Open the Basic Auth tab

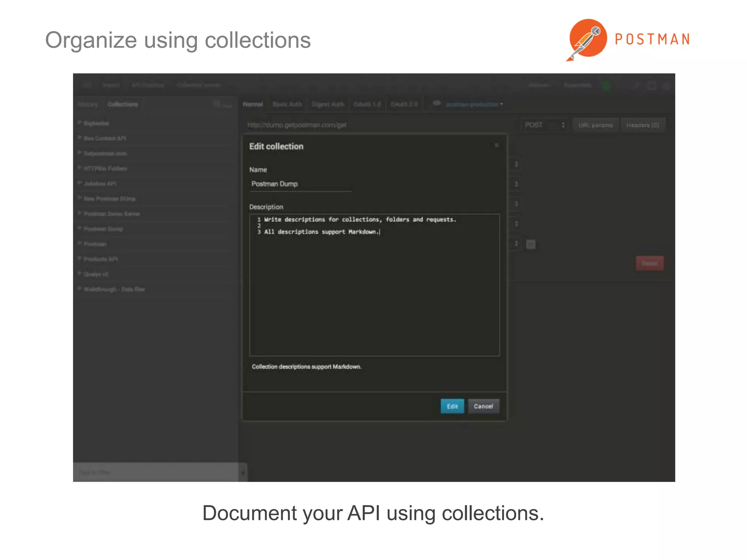(287, 104)
